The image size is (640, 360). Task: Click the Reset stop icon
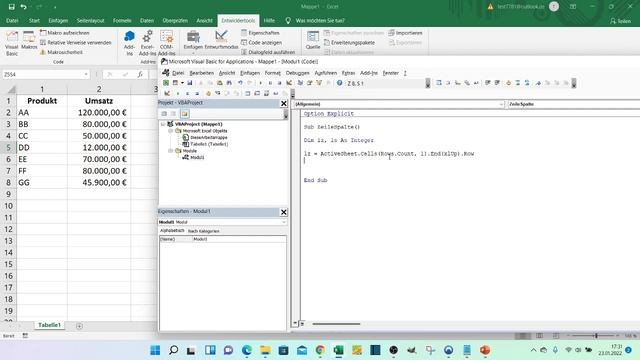[x=279, y=83]
